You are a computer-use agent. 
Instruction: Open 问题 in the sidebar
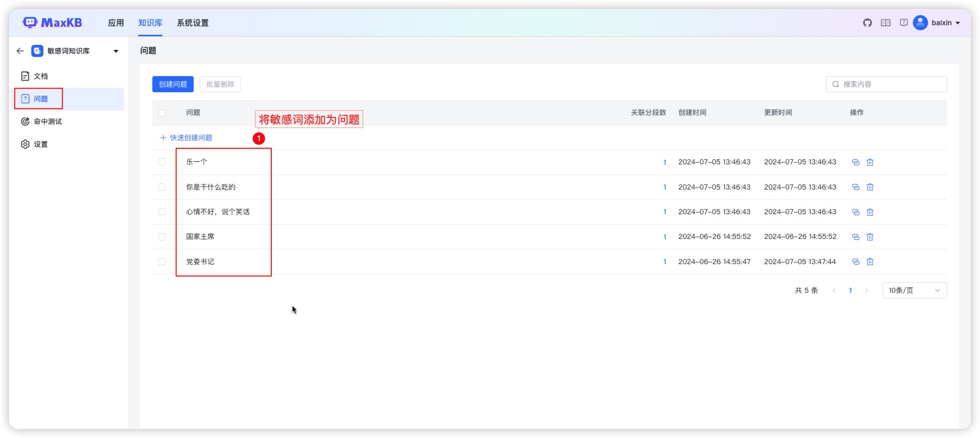(x=68, y=99)
